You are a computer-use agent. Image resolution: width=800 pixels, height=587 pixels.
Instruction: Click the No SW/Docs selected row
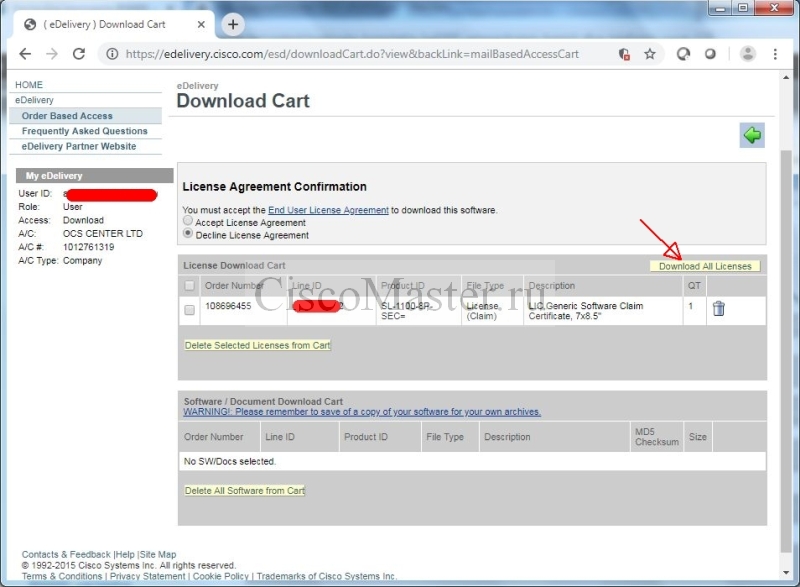(472, 461)
